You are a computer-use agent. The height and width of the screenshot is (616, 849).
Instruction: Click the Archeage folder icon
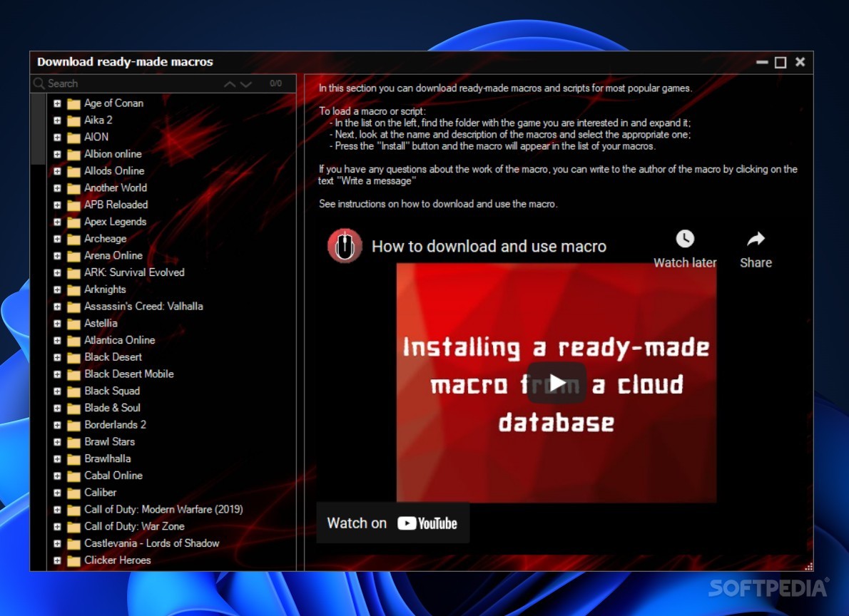coord(73,239)
